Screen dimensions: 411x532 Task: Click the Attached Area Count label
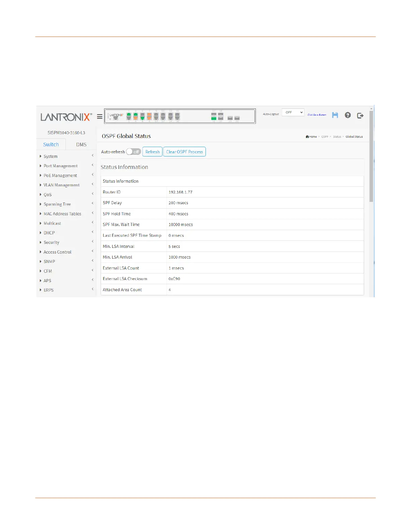122,290
